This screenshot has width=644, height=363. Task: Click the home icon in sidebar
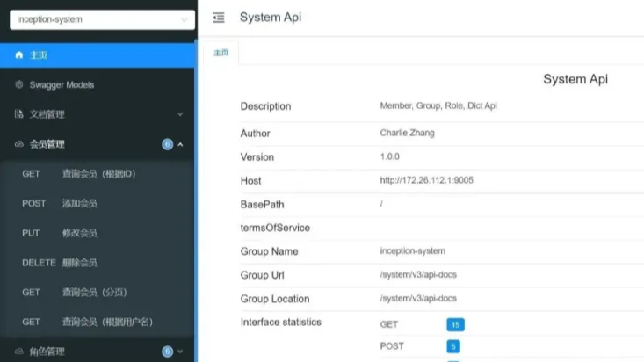click(19, 55)
